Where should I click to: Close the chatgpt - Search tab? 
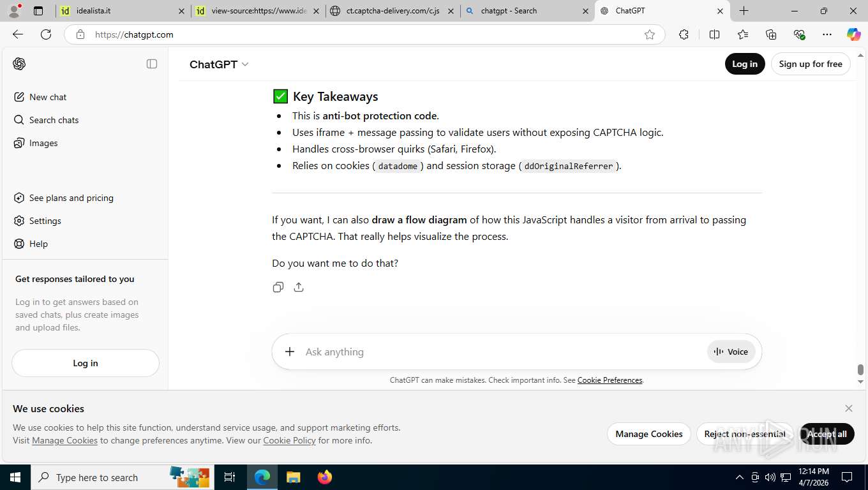click(x=586, y=11)
